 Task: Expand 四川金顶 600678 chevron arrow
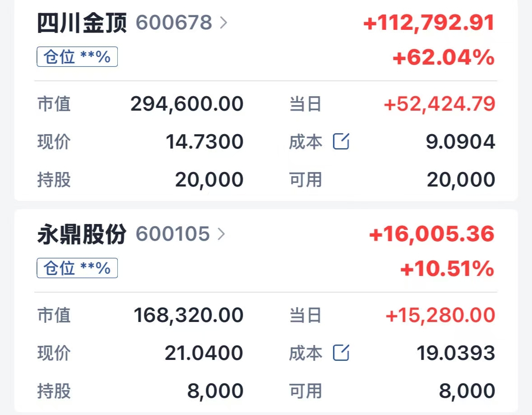tap(223, 23)
